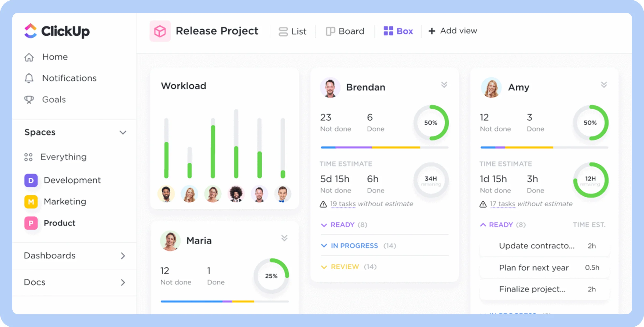
Task: Select Goals in the sidebar
Action: pyautogui.click(x=54, y=99)
